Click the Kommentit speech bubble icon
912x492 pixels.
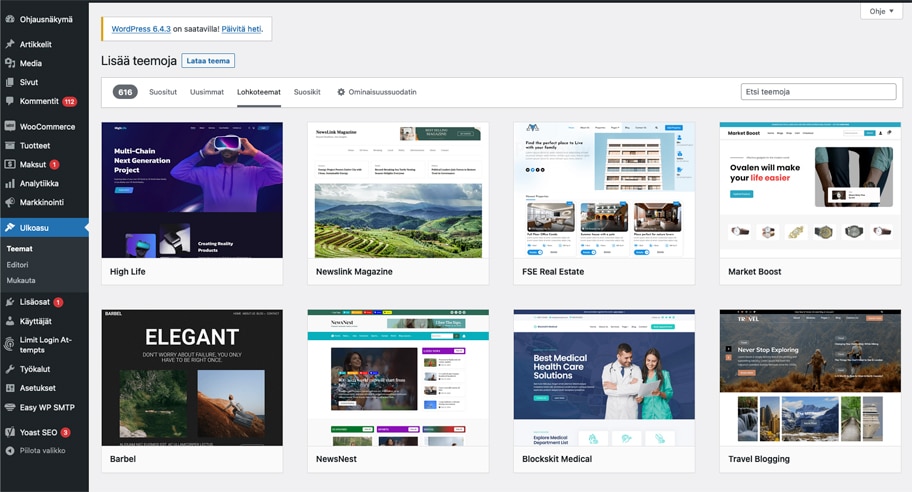[10, 101]
